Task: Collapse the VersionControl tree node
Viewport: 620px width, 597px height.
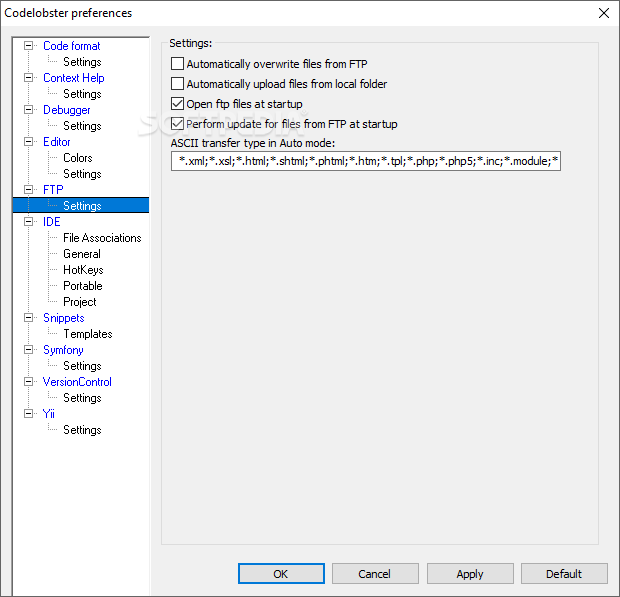Action: coord(28,382)
